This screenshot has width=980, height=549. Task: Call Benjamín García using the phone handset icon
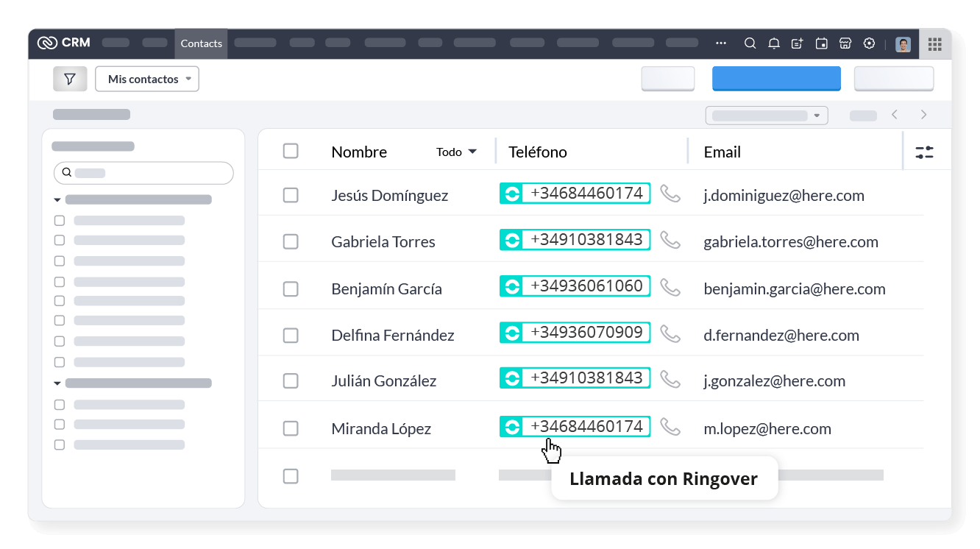click(x=670, y=287)
